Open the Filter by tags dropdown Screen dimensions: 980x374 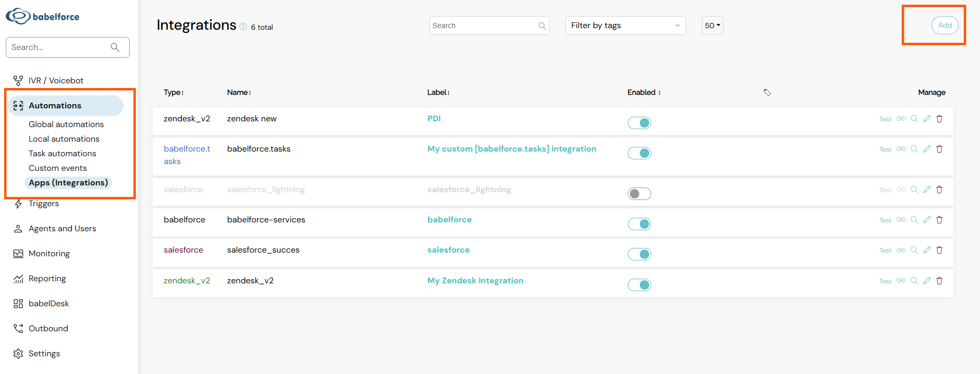tap(625, 26)
